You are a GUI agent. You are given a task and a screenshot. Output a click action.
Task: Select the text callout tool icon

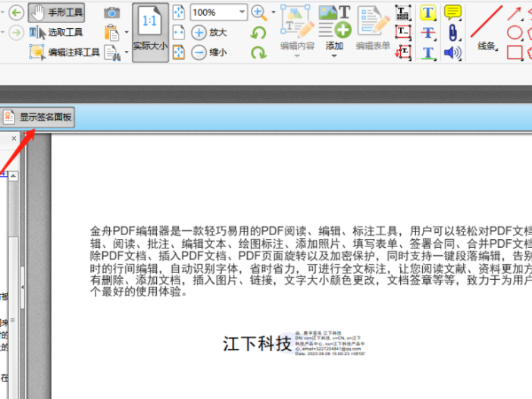403,52
